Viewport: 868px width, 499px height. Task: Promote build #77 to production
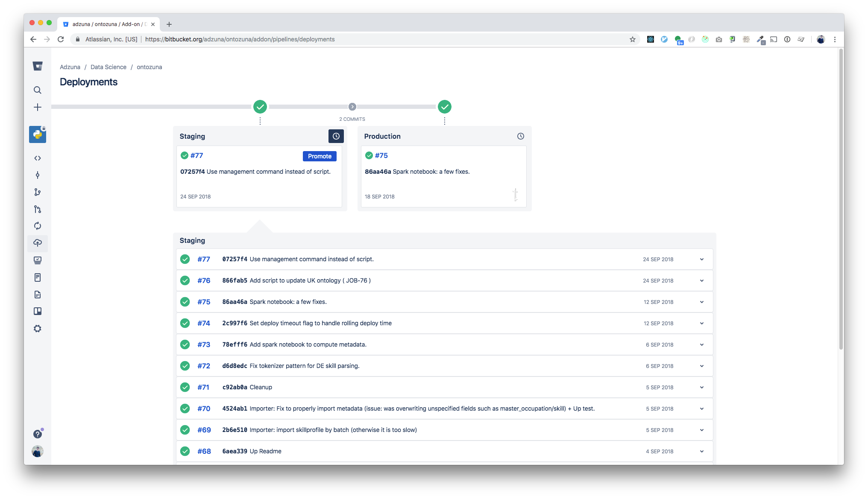point(319,156)
